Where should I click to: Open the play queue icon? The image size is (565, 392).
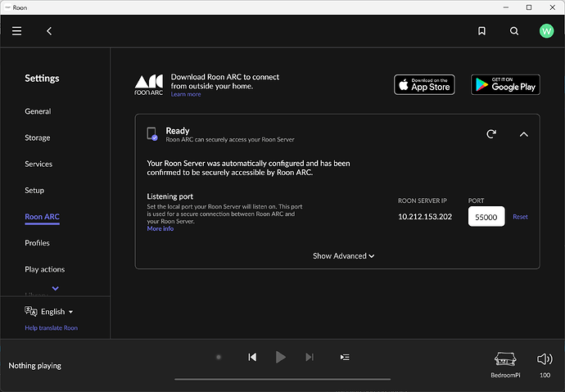click(345, 357)
